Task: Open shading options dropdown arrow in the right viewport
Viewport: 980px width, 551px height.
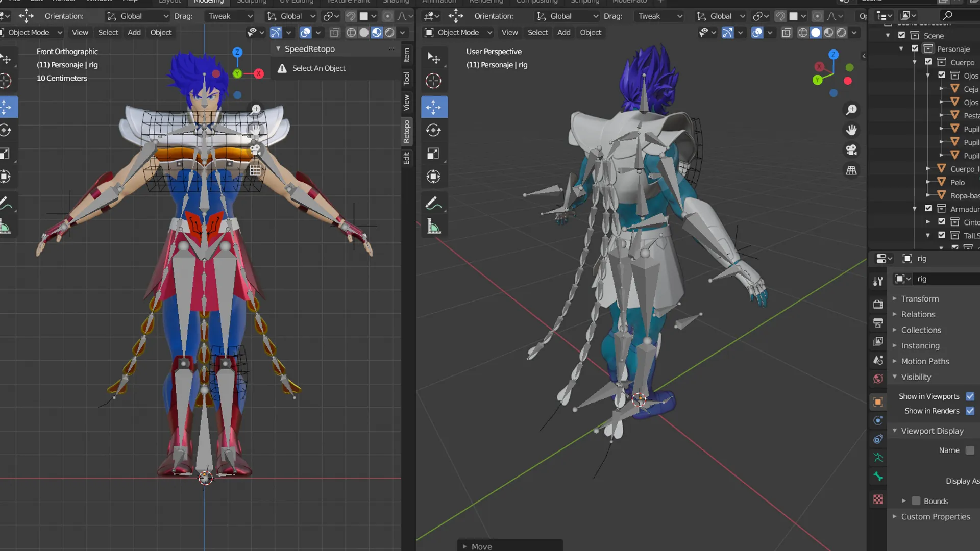Action: coord(854,32)
